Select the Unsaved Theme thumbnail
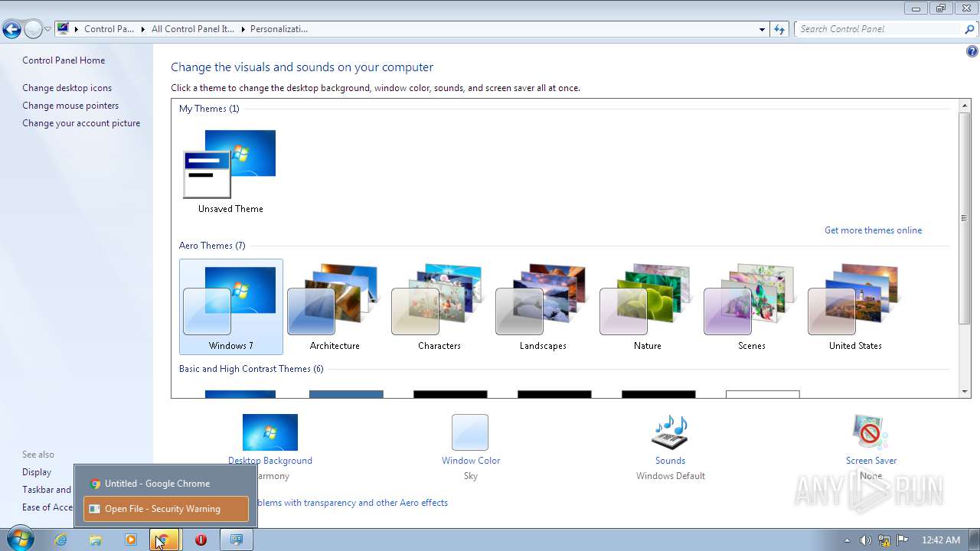Image resolution: width=980 pixels, height=551 pixels. pyautogui.click(x=230, y=171)
